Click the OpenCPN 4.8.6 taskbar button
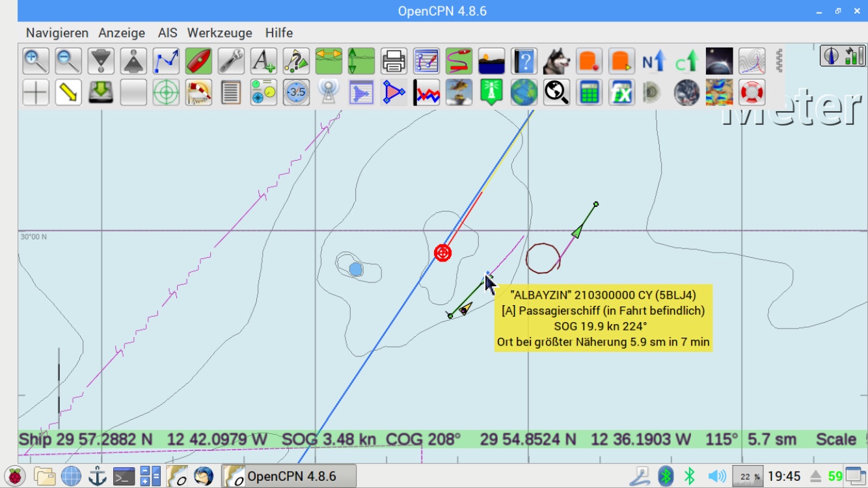The image size is (868, 488). (289, 476)
